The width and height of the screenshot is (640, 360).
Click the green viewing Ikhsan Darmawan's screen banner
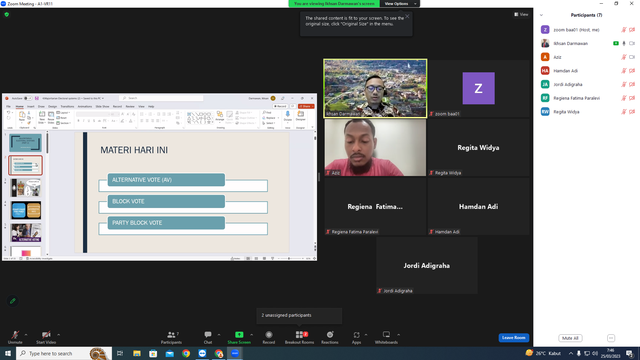[334, 4]
